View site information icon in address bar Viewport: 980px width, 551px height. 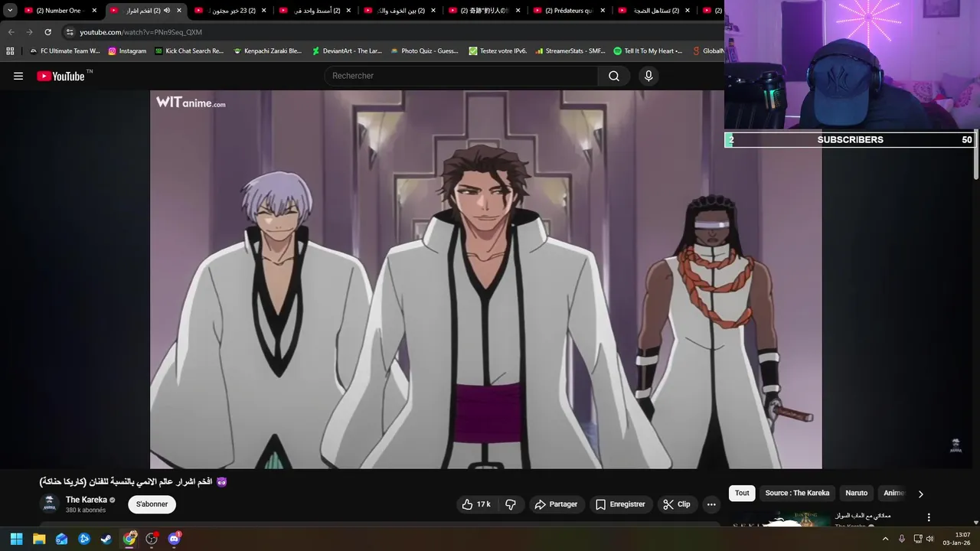(x=70, y=32)
